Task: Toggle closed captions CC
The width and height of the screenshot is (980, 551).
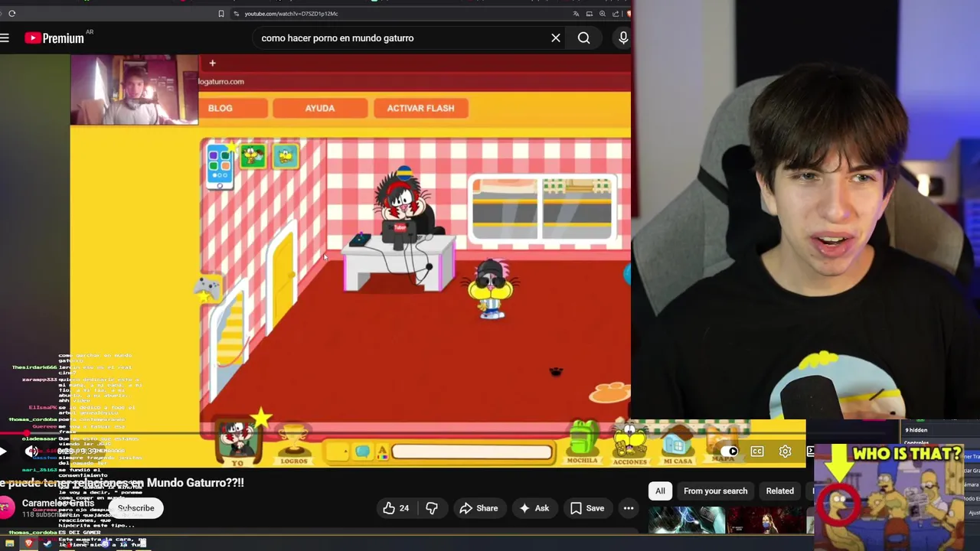Action: [757, 452]
